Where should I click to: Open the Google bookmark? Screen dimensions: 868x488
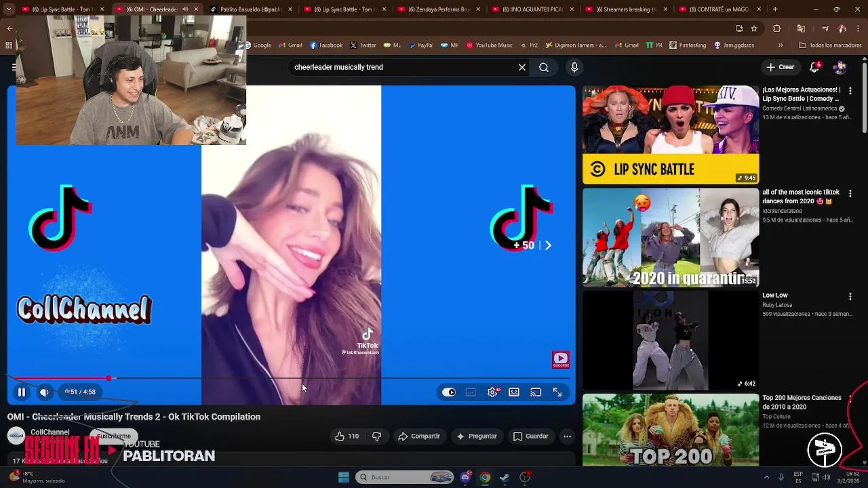(x=258, y=45)
